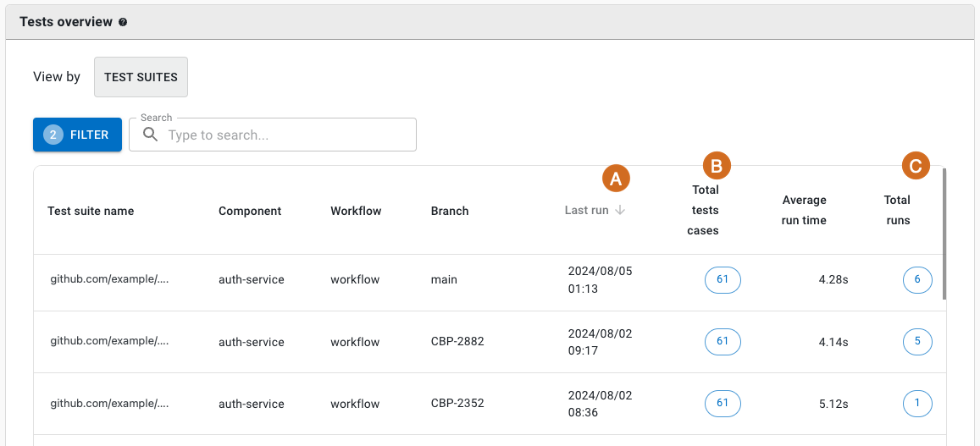Click the Average run time column header
The image size is (980, 446).
[x=805, y=211]
